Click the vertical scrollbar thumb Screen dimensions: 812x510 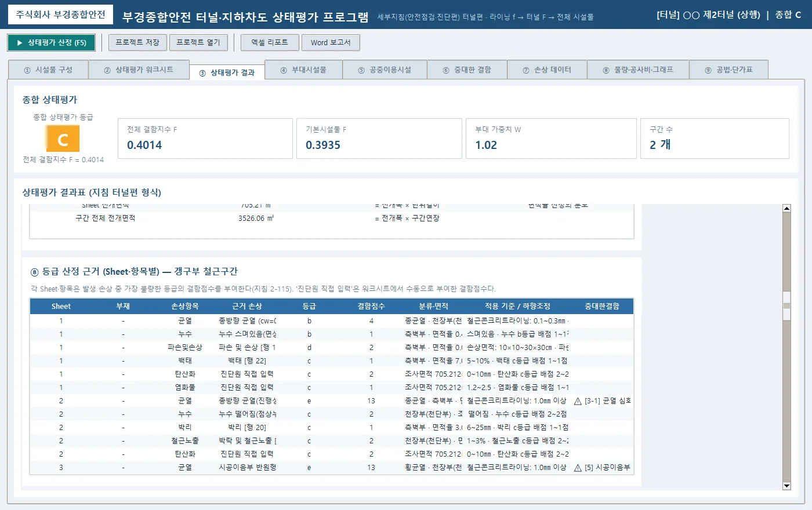(786, 306)
